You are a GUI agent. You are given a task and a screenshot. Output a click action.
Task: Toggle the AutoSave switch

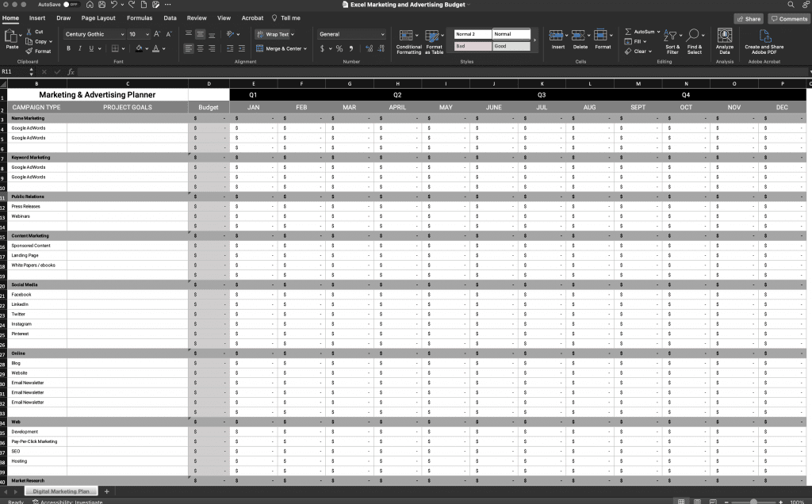(71, 4)
